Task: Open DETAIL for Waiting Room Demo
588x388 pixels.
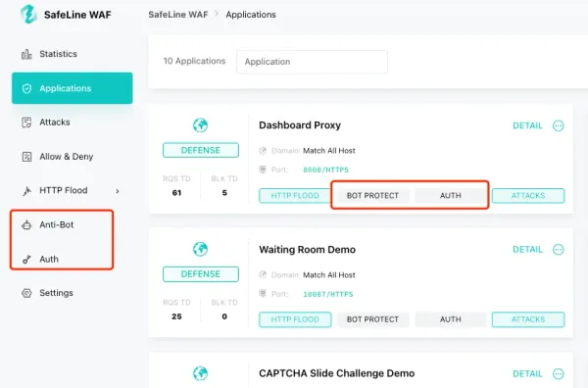Action: tap(527, 250)
